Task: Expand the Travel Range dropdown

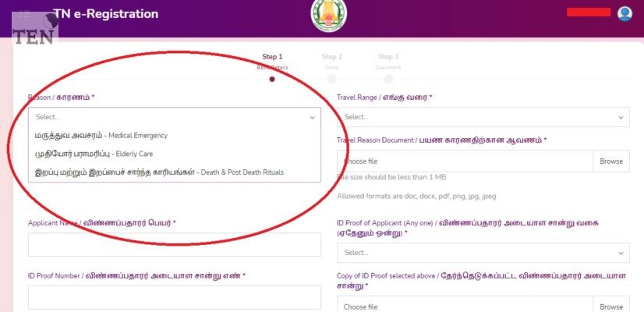Action: coord(483,117)
